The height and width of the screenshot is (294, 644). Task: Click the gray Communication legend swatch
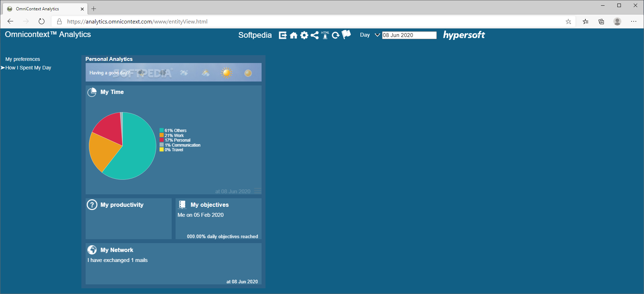coord(162,145)
